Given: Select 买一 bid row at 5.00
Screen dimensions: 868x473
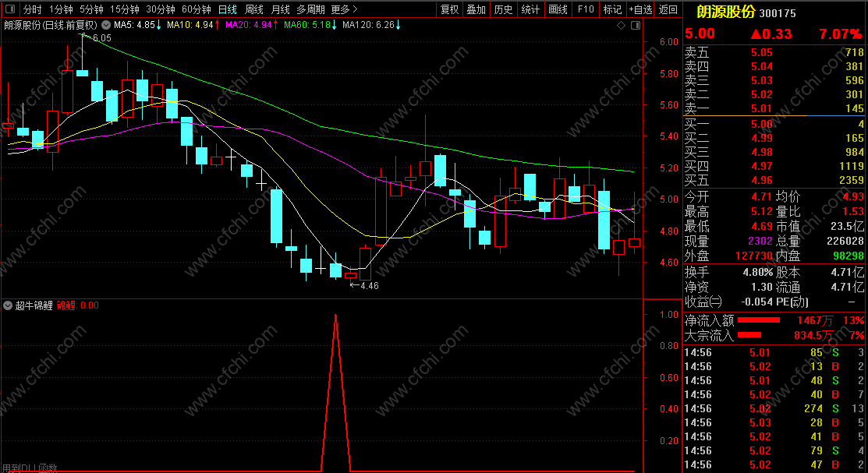Looking at the screenshot, I should tap(774, 124).
